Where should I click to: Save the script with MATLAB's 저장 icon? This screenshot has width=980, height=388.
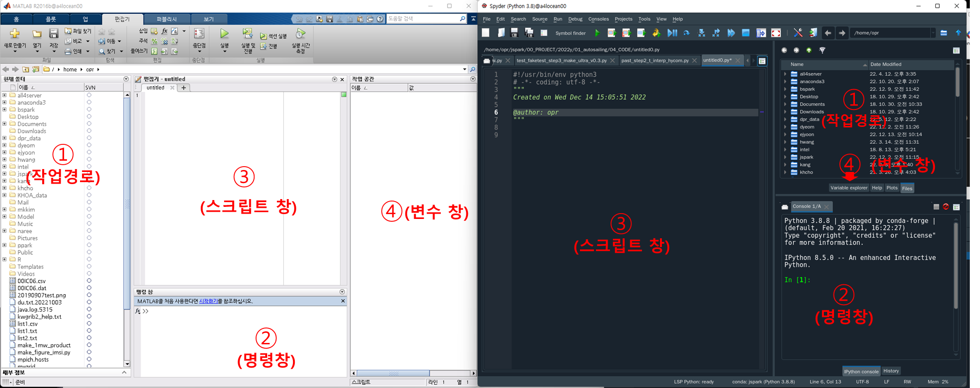53,33
